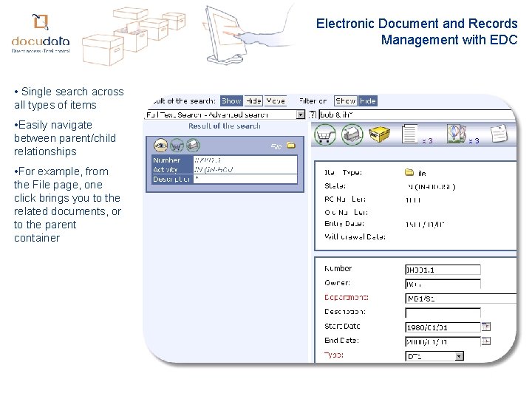The image size is (532, 399).
Task: Click the Number row in the search result card
Action: point(225,160)
